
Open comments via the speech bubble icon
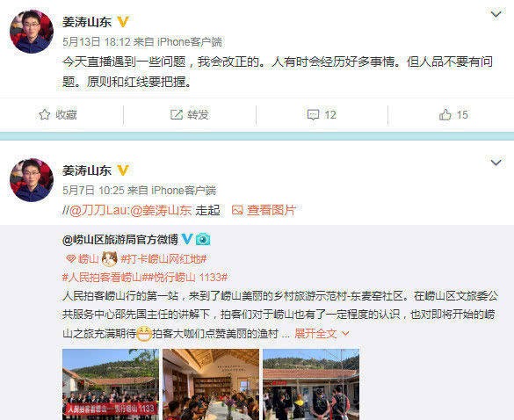pos(313,115)
